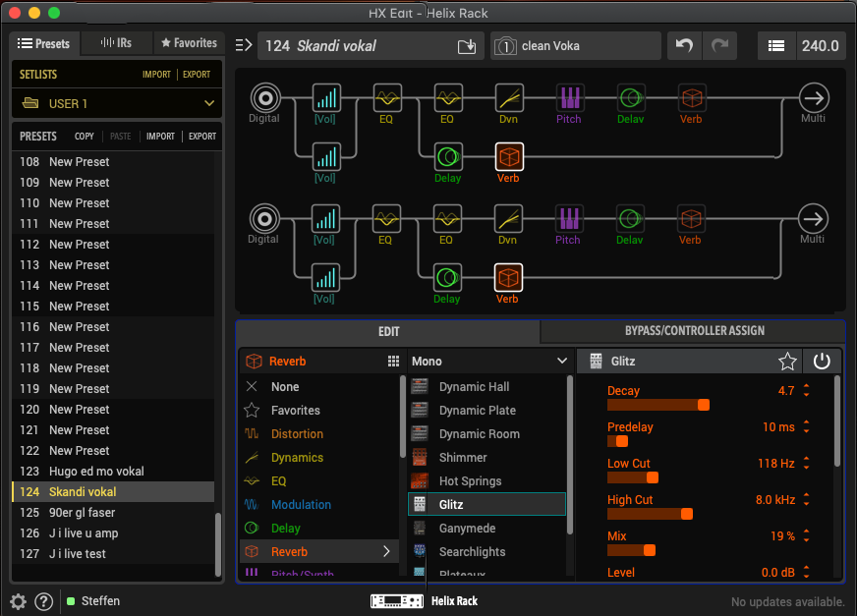Switch to the IRs tab

pyautogui.click(x=116, y=42)
